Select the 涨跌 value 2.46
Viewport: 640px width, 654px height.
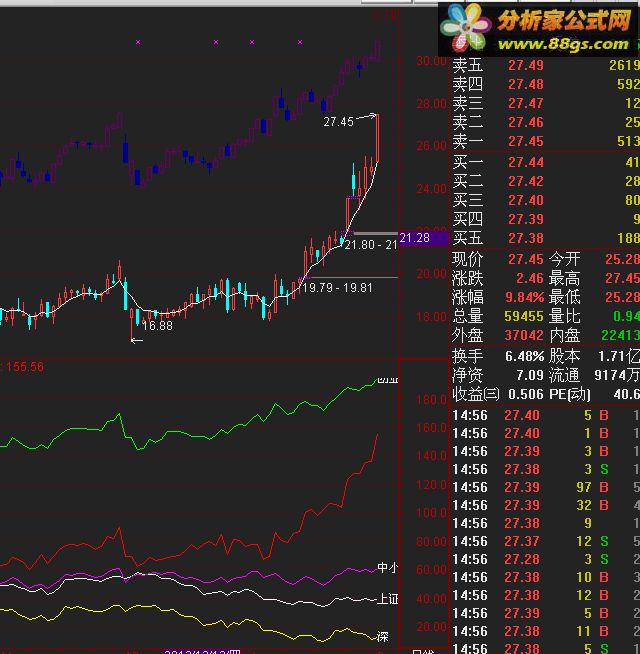point(530,278)
